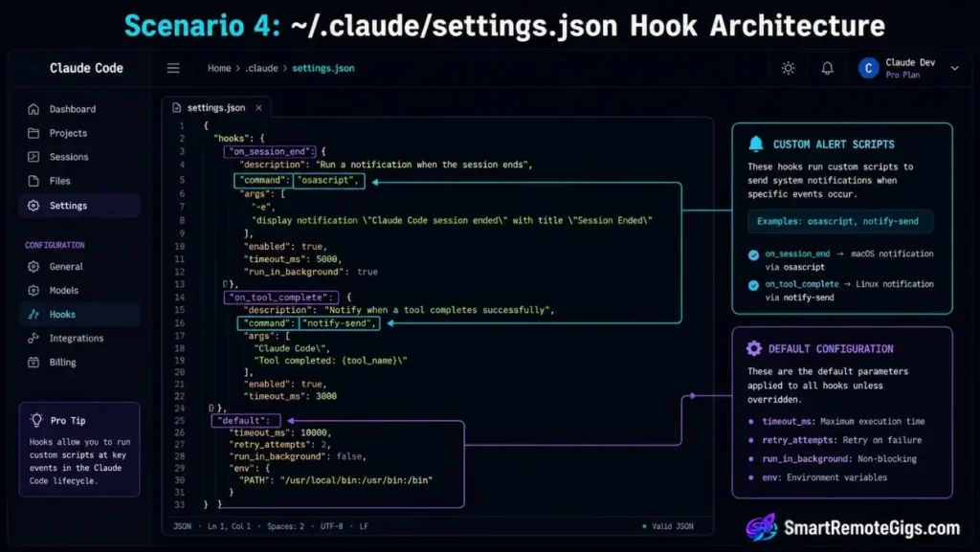Click the Projects folder icon
The image size is (980, 552).
point(33,133)
